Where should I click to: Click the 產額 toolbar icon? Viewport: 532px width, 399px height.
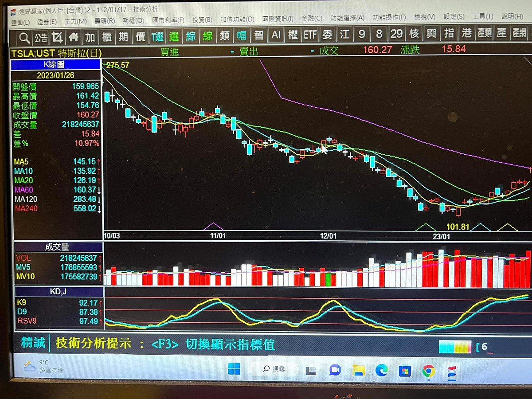click(484, 32)
